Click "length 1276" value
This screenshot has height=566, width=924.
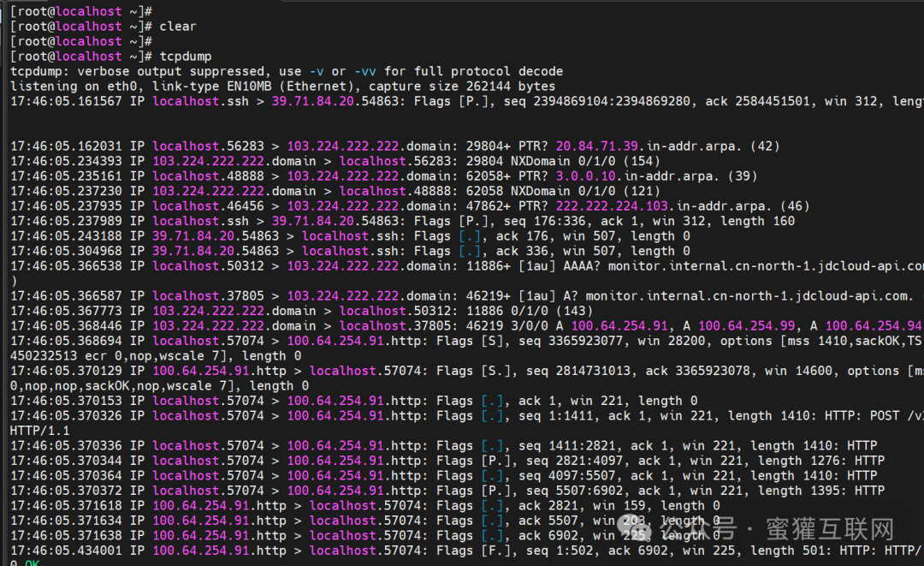[802, 461]
